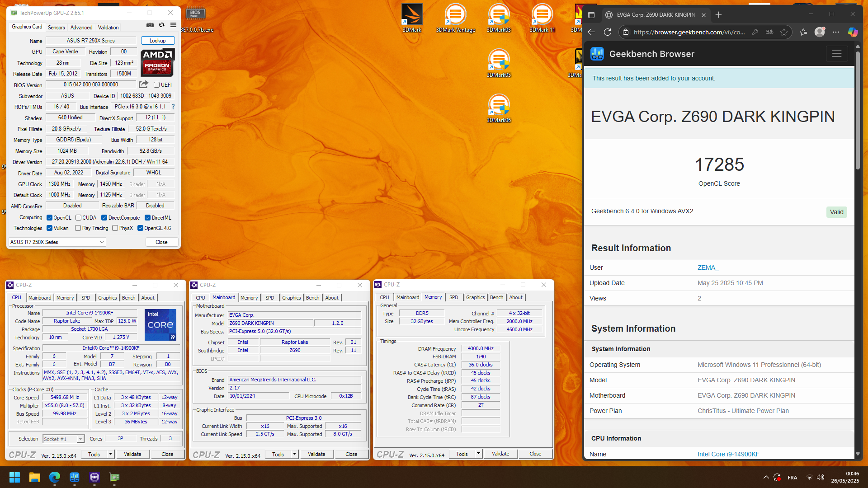Click the Geekbench Browser logo icon

point(597,54)
